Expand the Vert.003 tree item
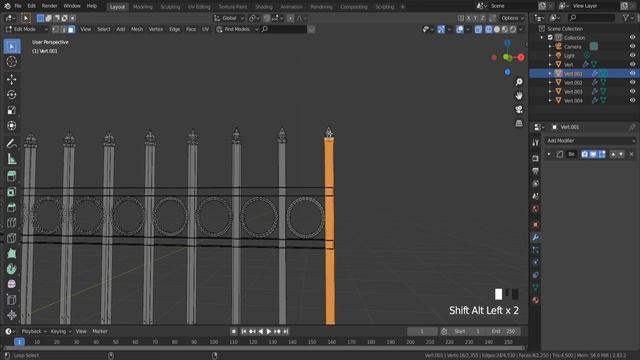This screenshot has height=360, width=640. click(x=550, y=91)
